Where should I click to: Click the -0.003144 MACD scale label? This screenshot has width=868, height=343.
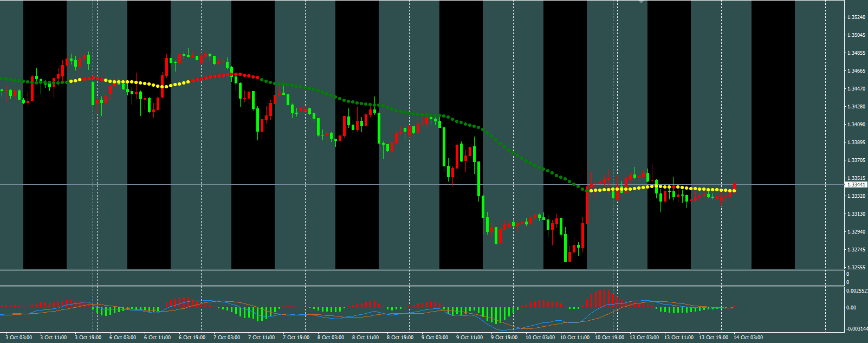tap(857, 329)
